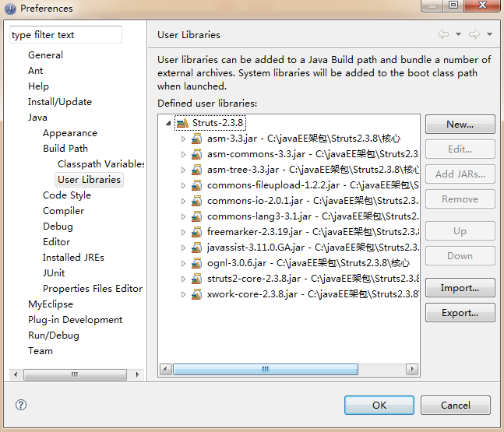Open help via the question mark icon
The image size is (504, 432).
click(x=21, y=405)
